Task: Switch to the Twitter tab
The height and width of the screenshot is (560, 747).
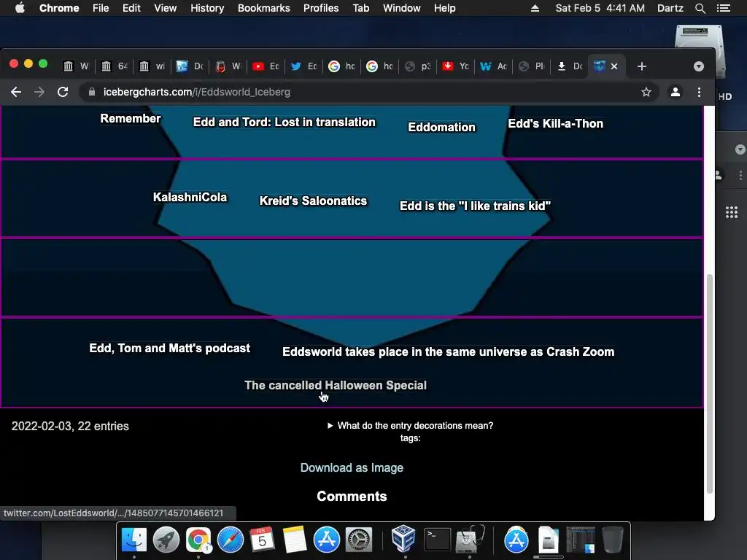Action: (303, 66)
